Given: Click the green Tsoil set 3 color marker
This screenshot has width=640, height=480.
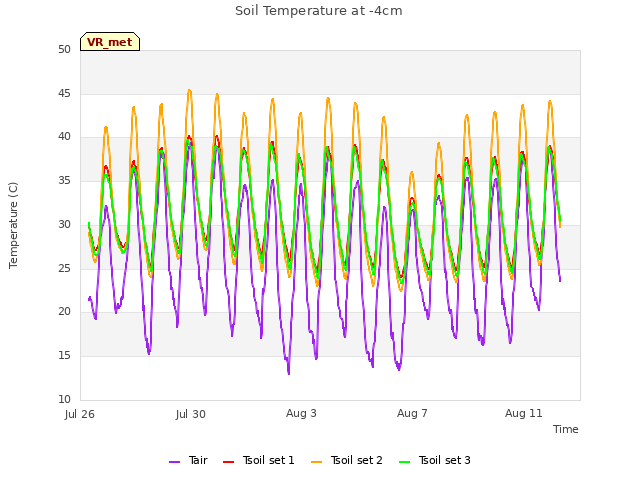Looking at the screenshot, I should click(404, 462).
